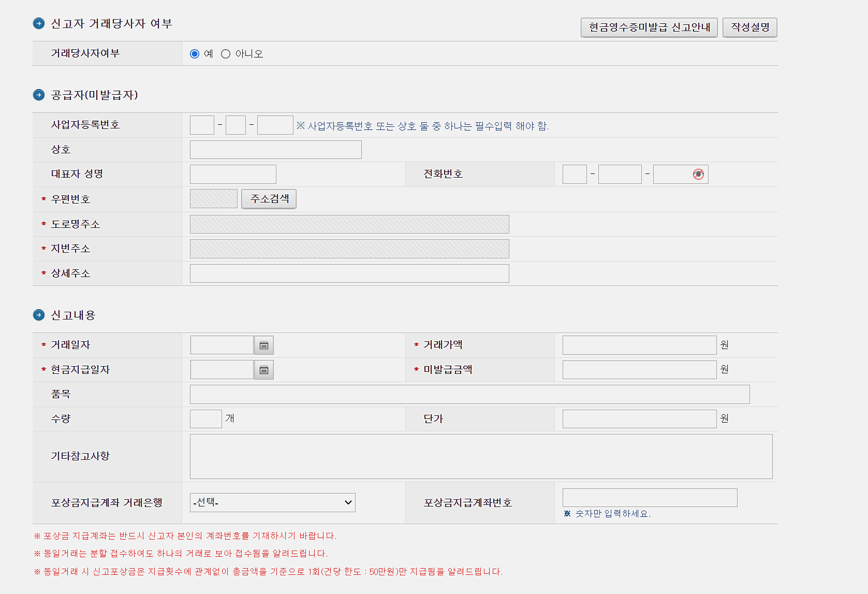Click the 포상금지급계좌번호 input field
Image resolution: width=868 pixels, height=594 pixels.
[x=650, y=498]
